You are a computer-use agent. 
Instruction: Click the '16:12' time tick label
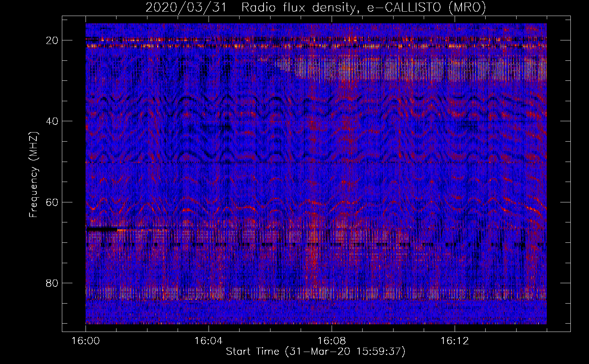click(x=455, y=341)
